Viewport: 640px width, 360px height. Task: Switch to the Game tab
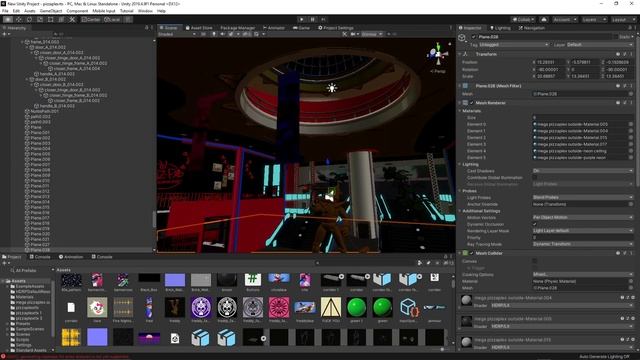point(301,28)
